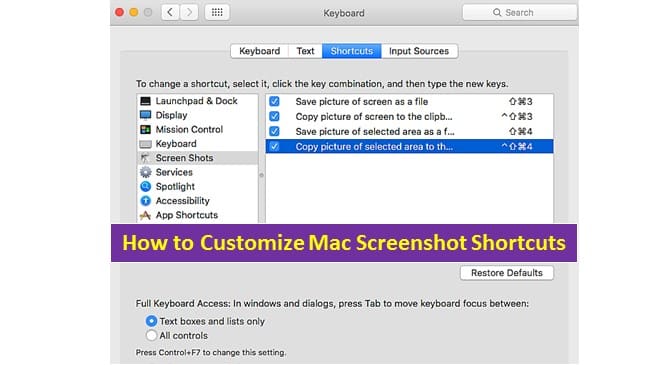Select Copy picture of screen to clipboard row
The image size is (650, 365).
tap(409, 116)
